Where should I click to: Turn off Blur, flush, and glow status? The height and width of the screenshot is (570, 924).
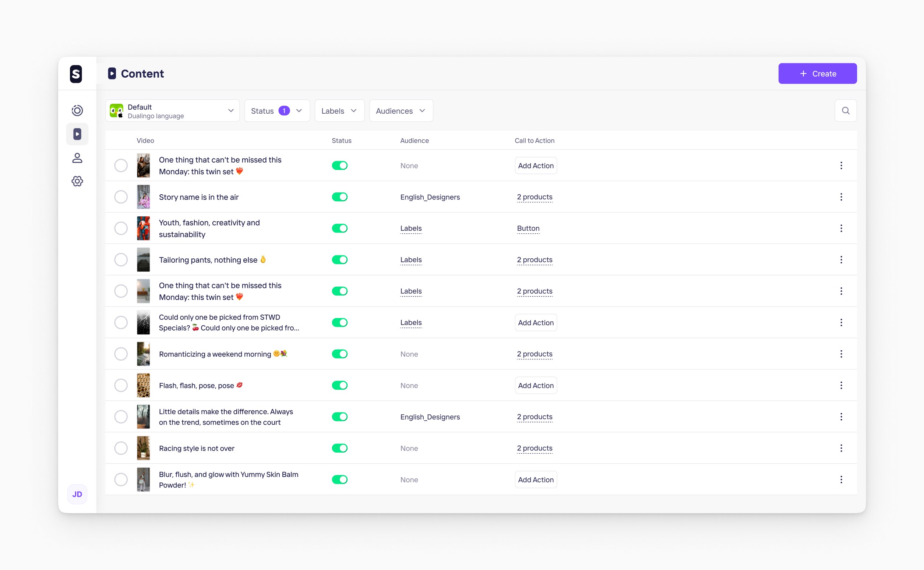[339, 479]
